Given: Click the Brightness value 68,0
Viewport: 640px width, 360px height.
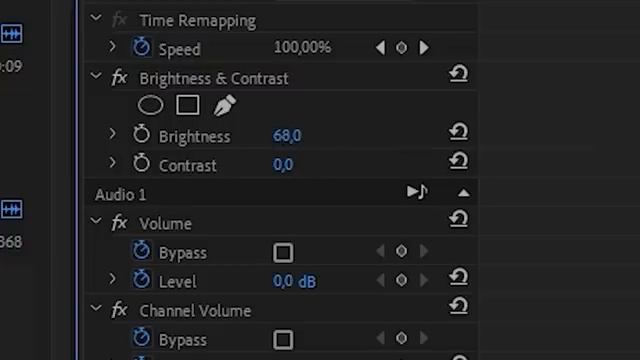Looking at the screenshot, I should [287, 136].
